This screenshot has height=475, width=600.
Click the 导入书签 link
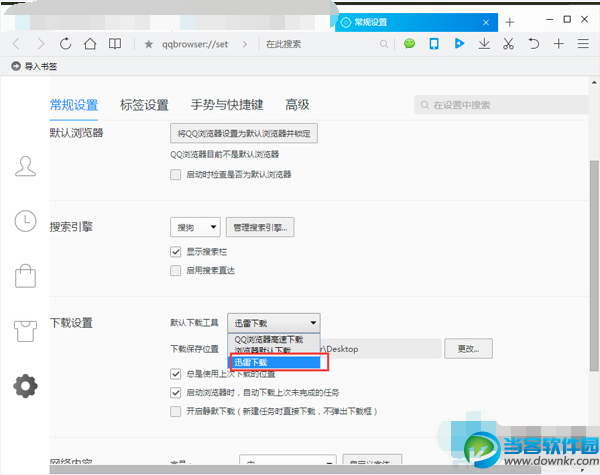41,67
